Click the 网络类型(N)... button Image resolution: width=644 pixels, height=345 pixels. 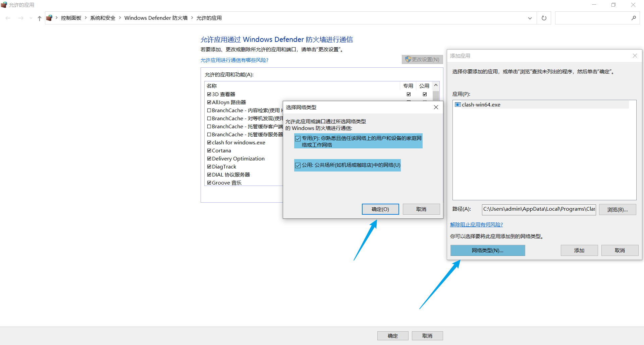pyautogui.click(x=488, y=251)
